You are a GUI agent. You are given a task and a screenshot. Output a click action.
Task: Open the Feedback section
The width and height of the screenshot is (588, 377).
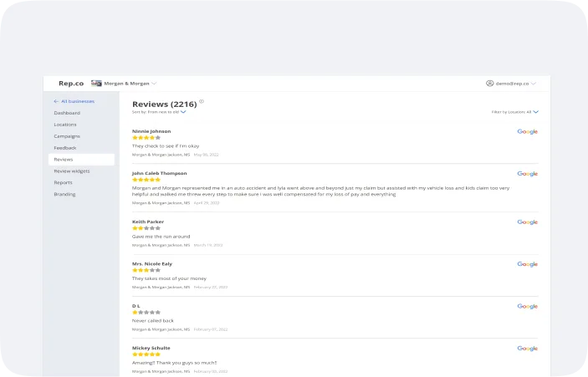[65, 148]
